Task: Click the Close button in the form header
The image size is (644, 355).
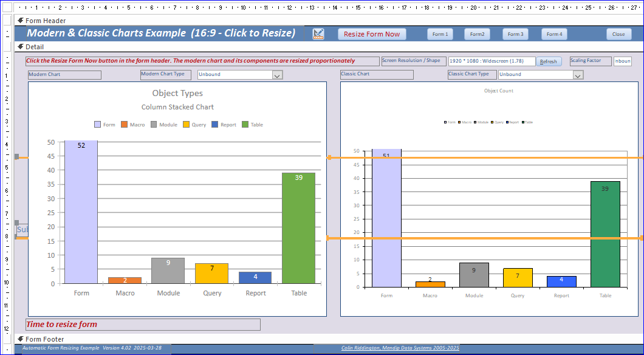Action: (x=618, y=34)
